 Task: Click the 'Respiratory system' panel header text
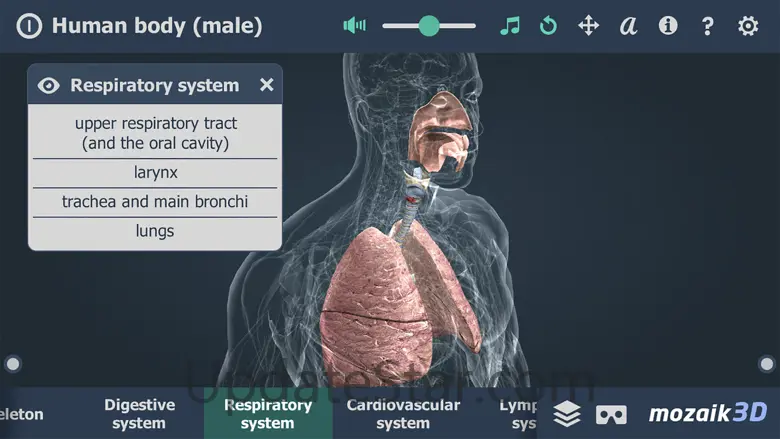click(155, 86)
